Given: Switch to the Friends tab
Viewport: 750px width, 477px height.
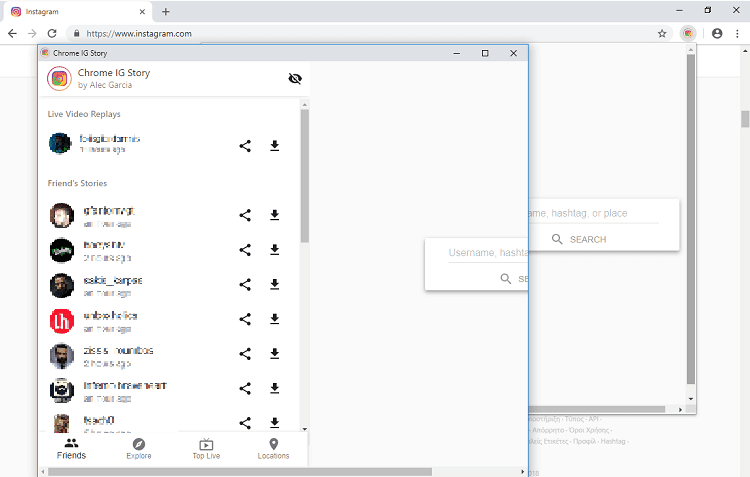Looking at the screenshot, I should pyautogui.click(x=71, y=449).
